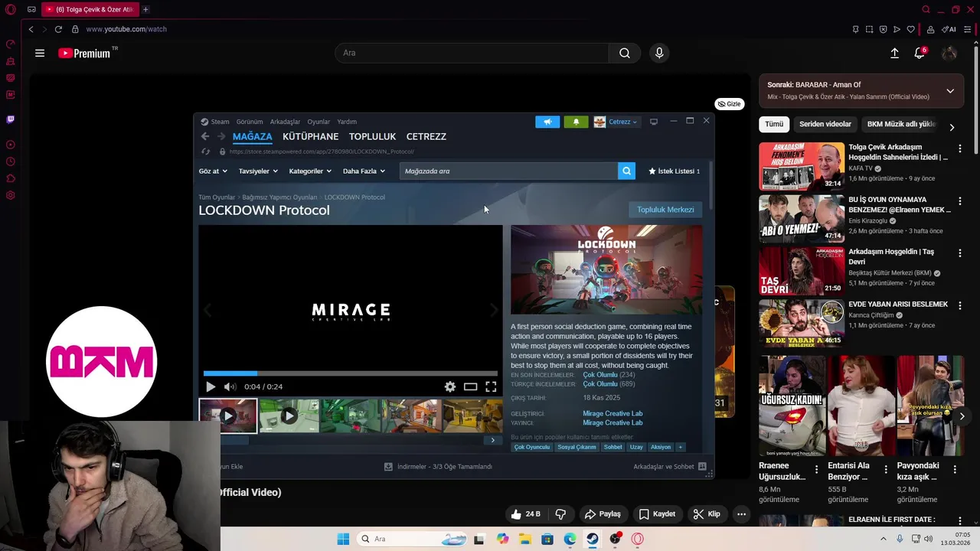Click the Klip button

(707, 514)
